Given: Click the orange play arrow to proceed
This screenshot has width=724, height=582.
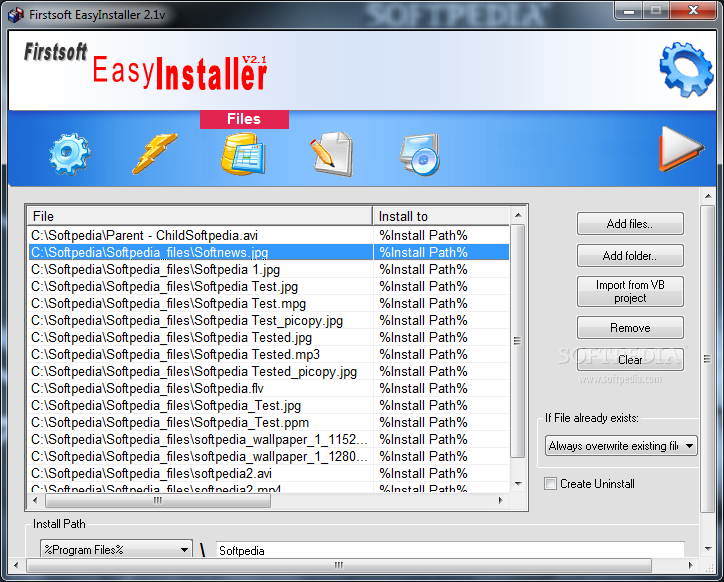Looking at the screenshot, I should click(x=682, y=148).
